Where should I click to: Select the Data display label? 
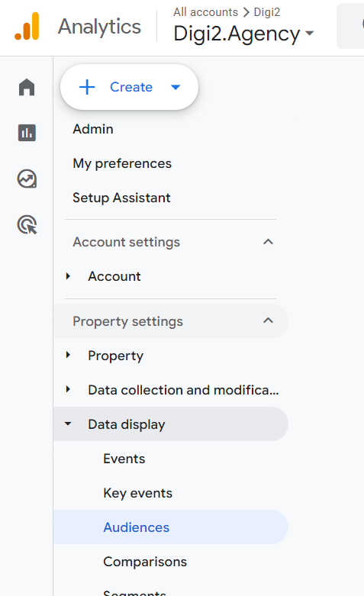127,424
